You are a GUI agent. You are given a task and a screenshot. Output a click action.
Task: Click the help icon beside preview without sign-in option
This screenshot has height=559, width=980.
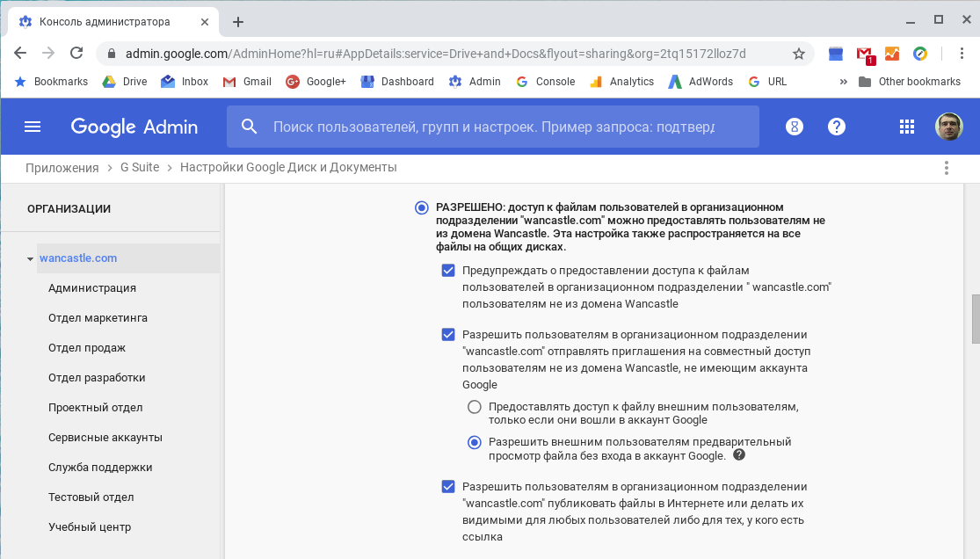[x=739, y=455]
